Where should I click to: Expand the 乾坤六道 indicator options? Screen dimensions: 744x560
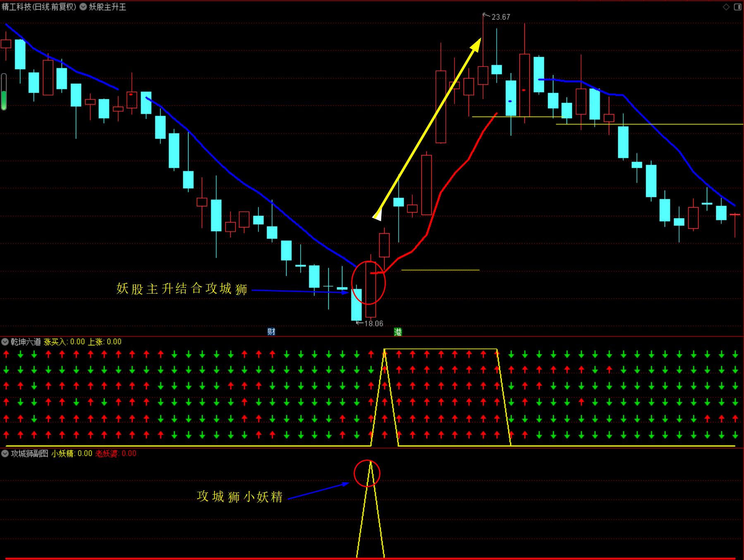(5, 342)
